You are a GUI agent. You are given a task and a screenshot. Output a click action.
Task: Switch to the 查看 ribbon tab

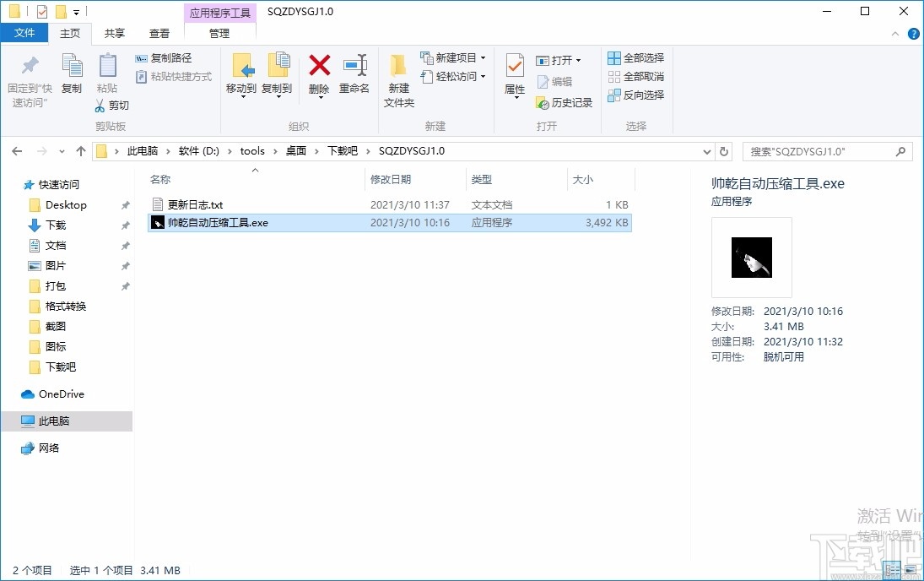tap(160, 33)
